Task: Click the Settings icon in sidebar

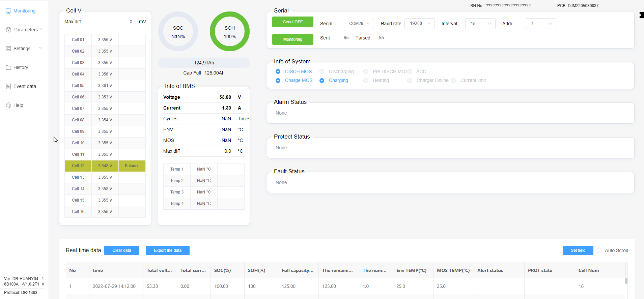Action: coord(8,49)
